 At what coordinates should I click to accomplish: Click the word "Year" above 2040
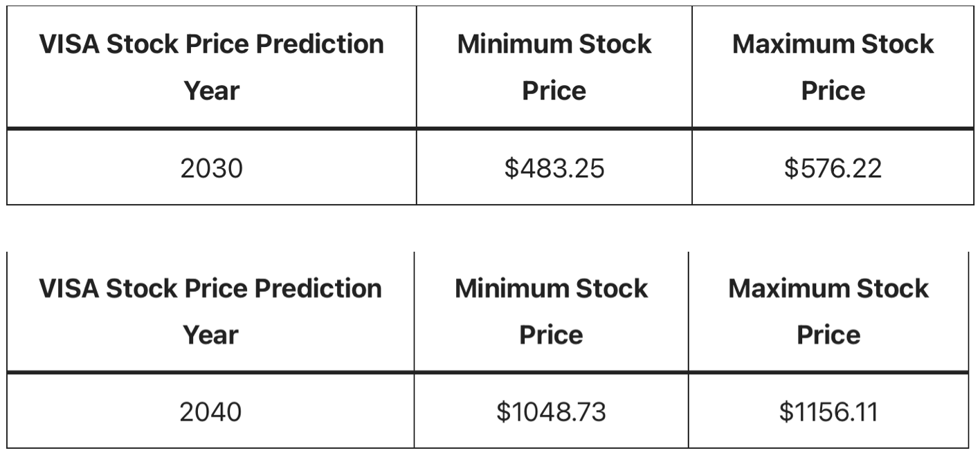(210, 335)
